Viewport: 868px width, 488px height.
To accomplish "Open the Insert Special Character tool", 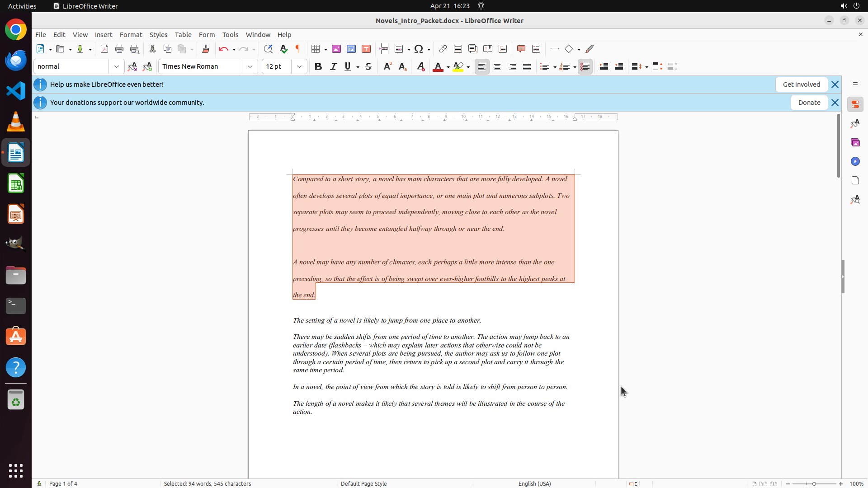I will pyautogui.click(x=419, y=49).
